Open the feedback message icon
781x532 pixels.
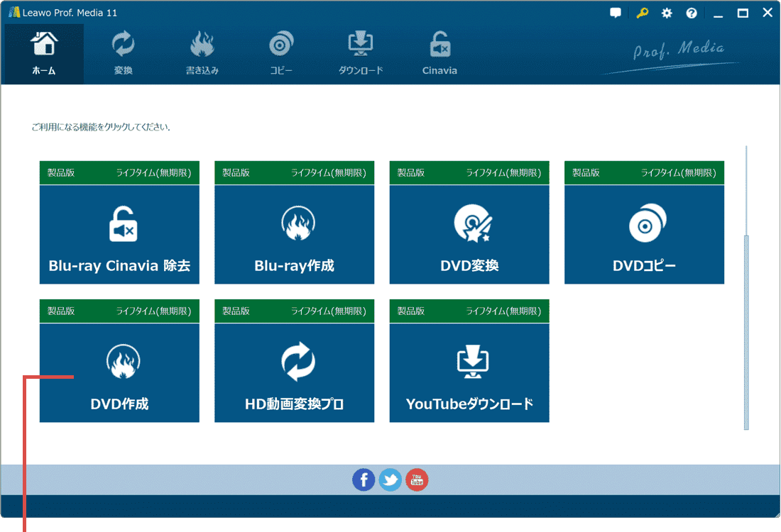615,13
